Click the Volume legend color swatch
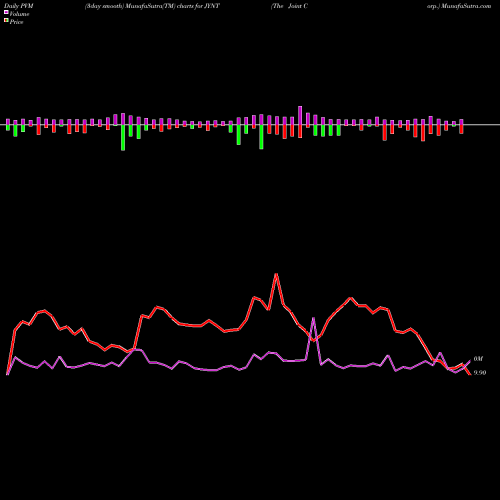 coord(6,12)
